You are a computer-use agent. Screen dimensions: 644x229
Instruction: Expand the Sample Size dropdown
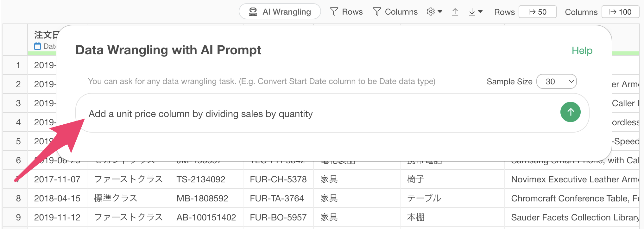(x=557, y=82)
